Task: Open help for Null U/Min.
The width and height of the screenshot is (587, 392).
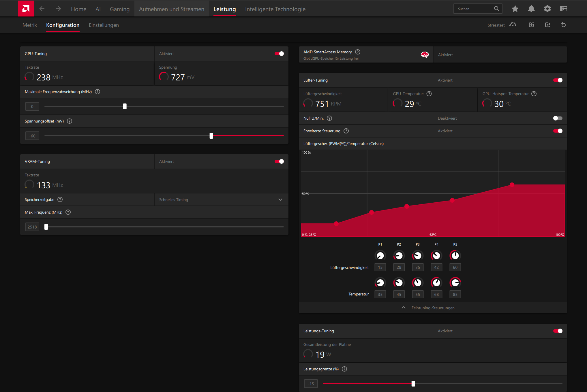Action: point(329,118)
